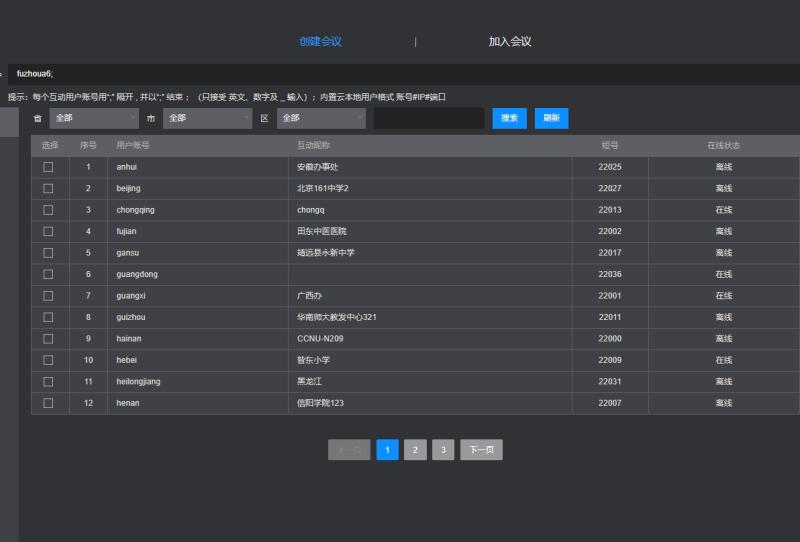This screenshot has height=542, width=800.
Task: Switch to the 创建会议 tab
Action: (320, 42)
